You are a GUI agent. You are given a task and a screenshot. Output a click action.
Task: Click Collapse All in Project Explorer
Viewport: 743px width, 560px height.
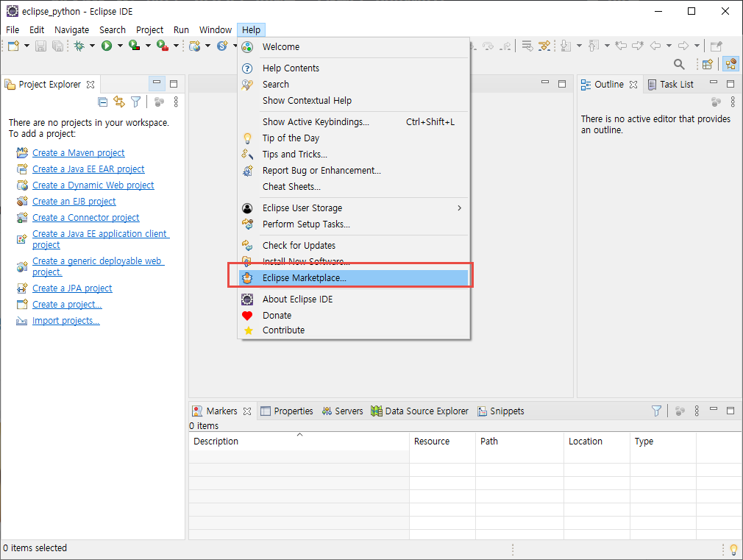[x=102, y=102]
